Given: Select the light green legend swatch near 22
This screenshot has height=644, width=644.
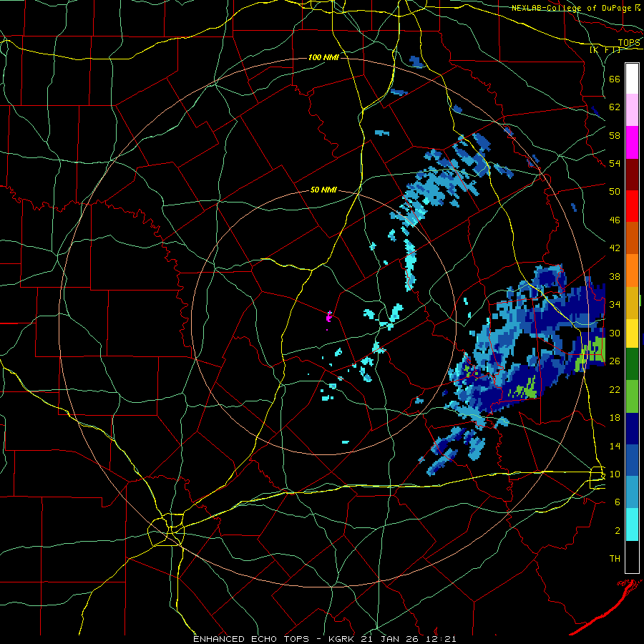Looking at the screenshot, I should coord(632,396).
